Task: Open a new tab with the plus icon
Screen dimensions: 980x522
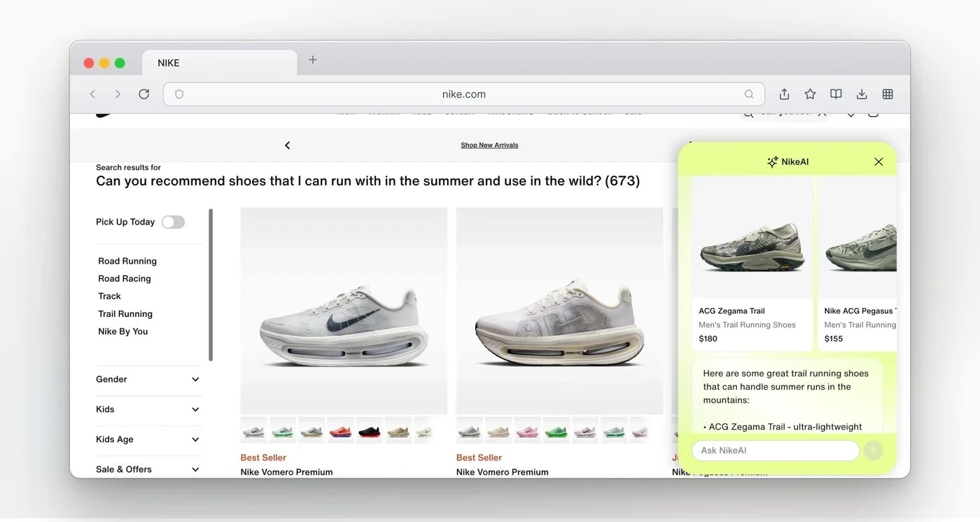Action: pyautogui.click(x=313, y=60)
